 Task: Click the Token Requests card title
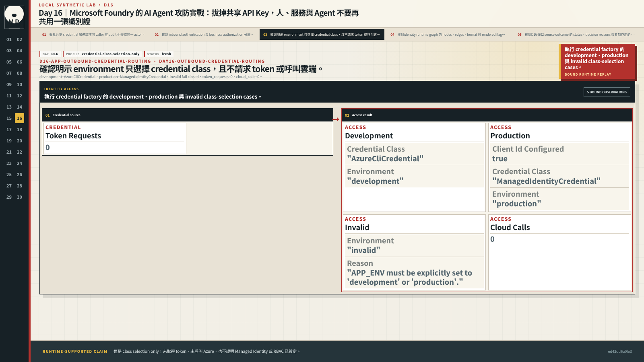point(73,136)
